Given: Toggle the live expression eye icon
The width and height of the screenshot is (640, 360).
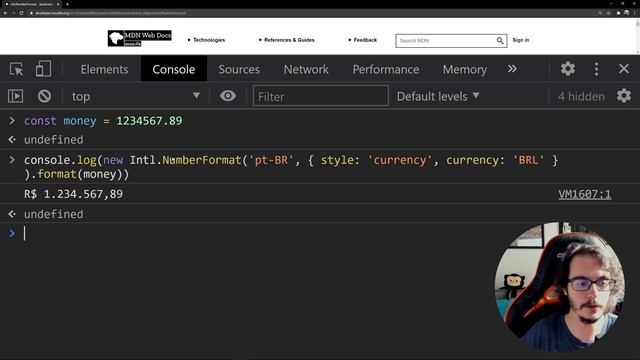Looking at the screenshot, I should point(228,96).
